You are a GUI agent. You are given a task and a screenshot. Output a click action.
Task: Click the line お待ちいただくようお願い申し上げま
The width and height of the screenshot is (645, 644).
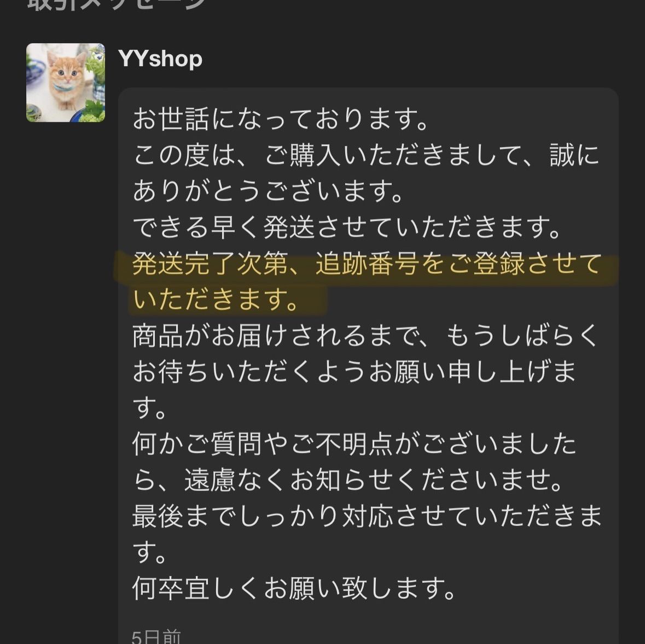(x=354, y=372)
